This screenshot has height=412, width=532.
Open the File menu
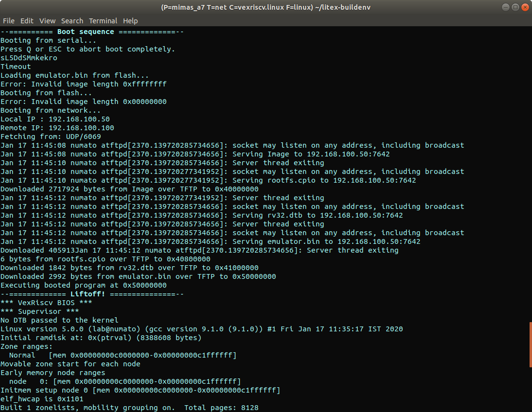tap(8, 21)
